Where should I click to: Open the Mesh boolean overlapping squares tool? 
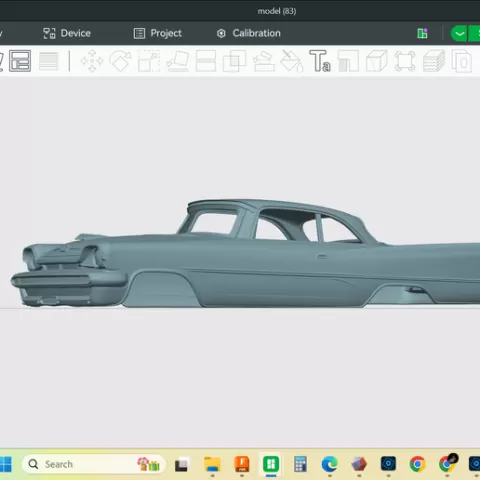point(234,61)
